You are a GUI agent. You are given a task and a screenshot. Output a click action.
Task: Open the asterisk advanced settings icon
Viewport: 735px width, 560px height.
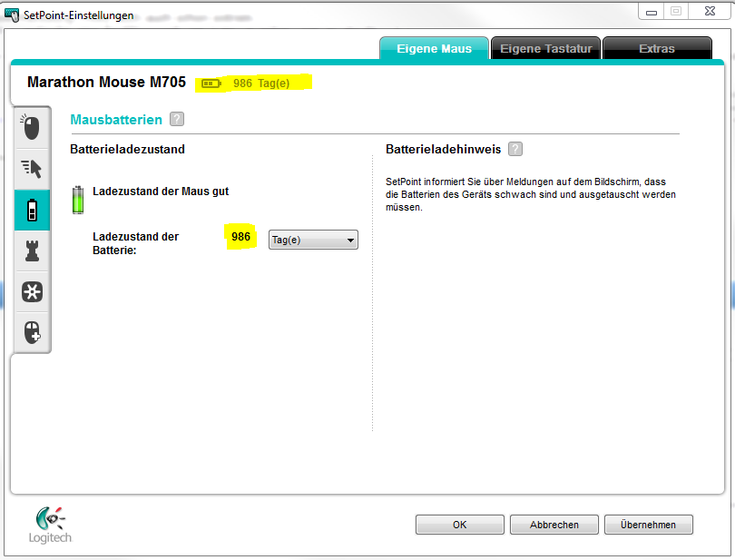point(32,291)
